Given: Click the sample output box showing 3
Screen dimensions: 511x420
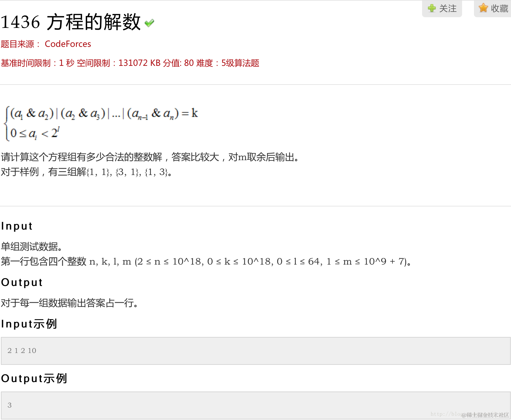Looking at the screenshot, I should click(255, 405).
